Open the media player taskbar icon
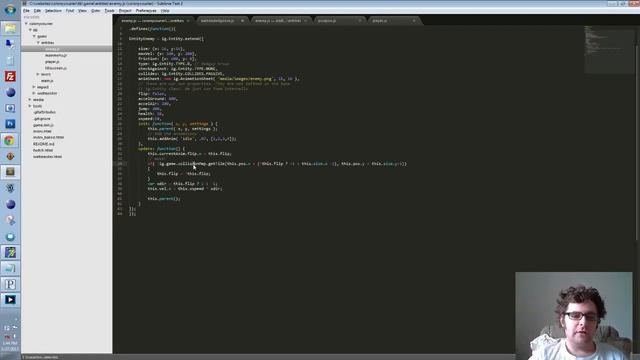This screenshot has height=360, width=640. tap(10, 300)
